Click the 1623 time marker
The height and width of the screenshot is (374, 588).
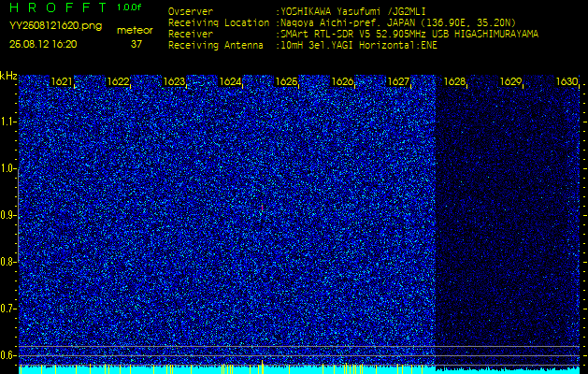point(174,81)
